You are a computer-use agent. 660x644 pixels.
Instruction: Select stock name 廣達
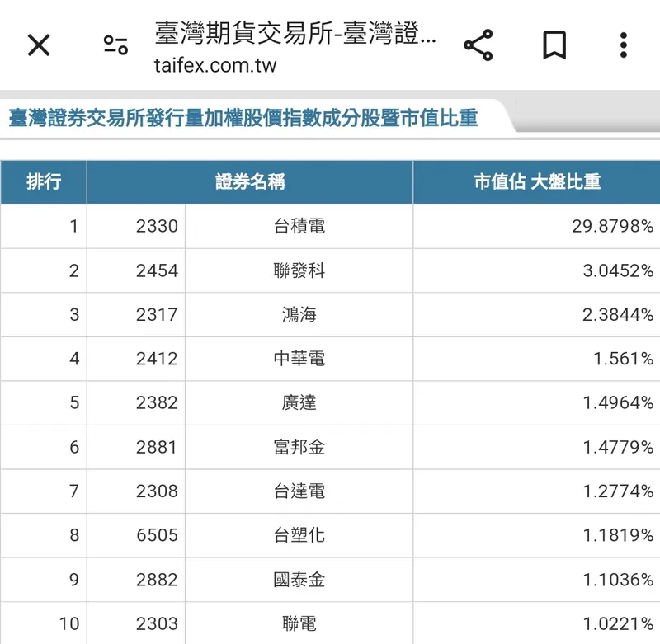pyautogui.click(x=299, y=403)
